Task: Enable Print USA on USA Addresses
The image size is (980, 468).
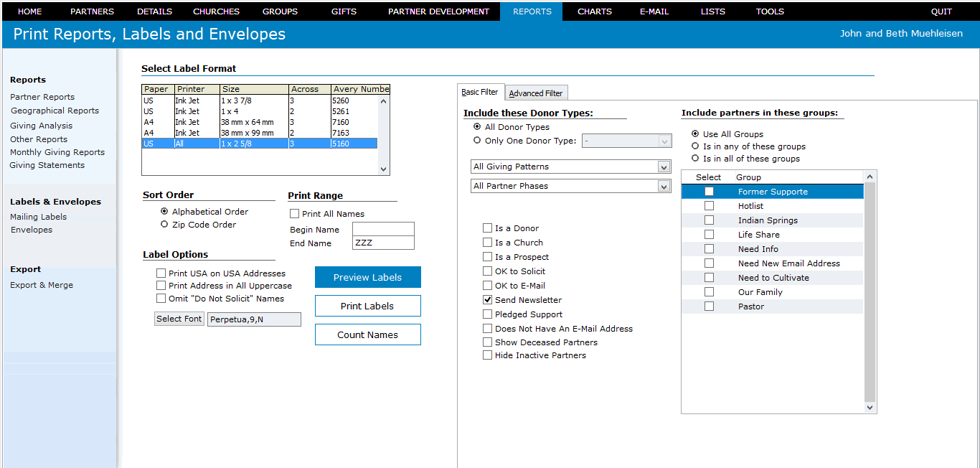Action: [x=161, y=273]
